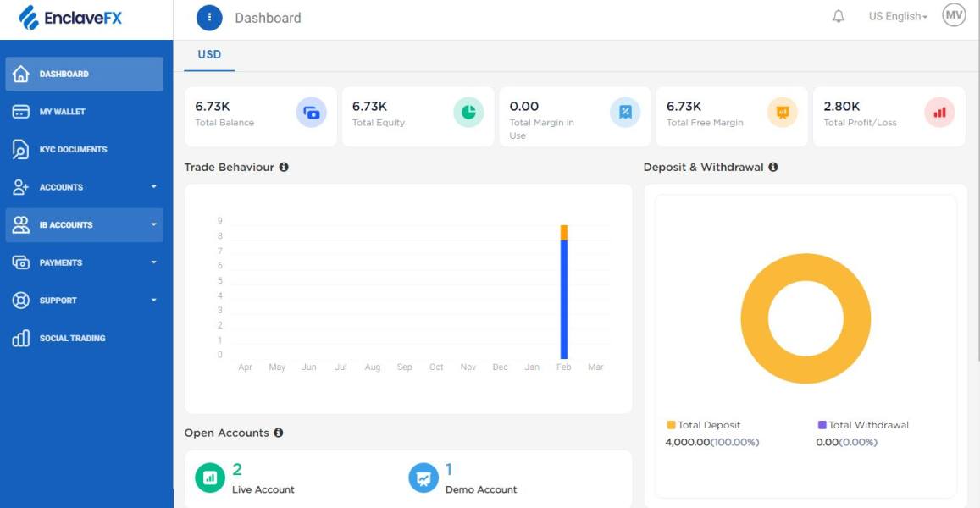
Task: Open the three-dot menu button beside Dashboard
Action: pos(209,17)
